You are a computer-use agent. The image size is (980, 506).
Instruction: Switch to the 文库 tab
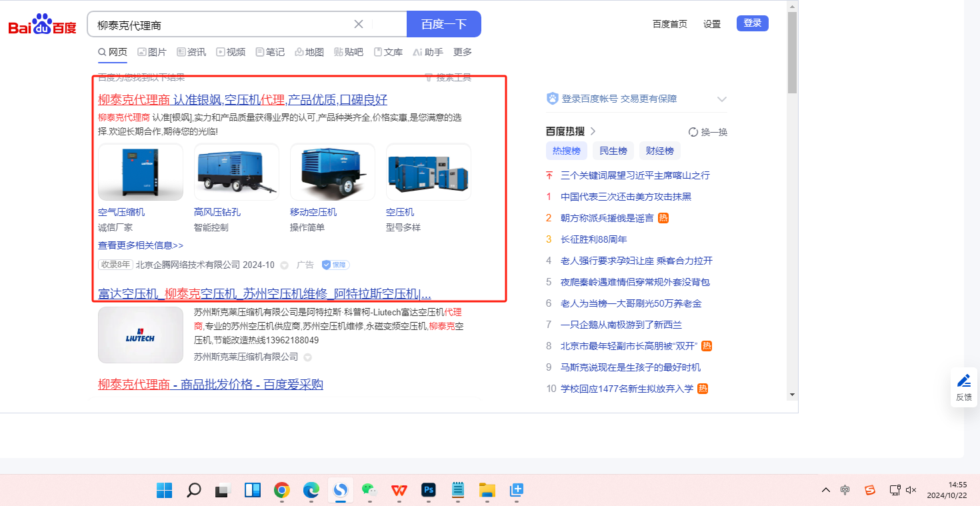388,52
